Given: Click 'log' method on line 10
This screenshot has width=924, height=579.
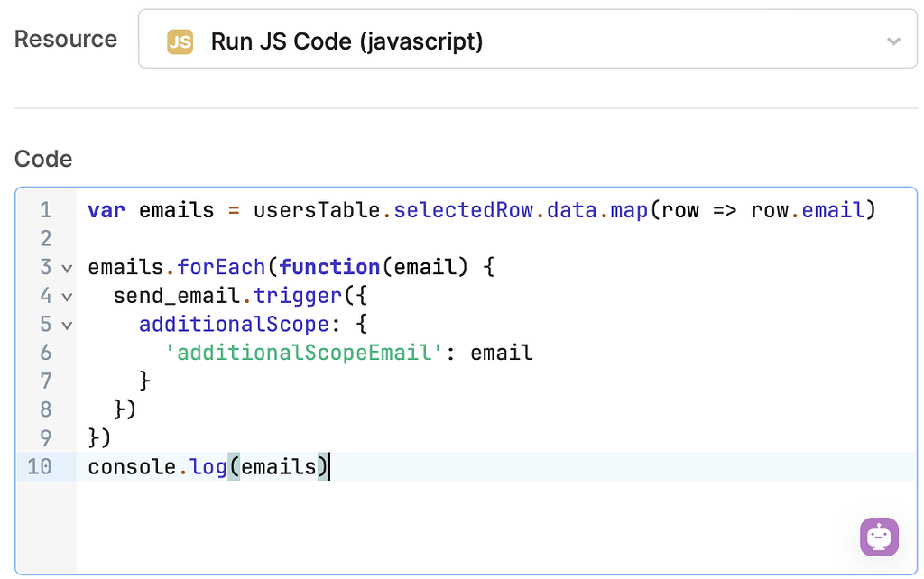Looking at the screenshot, I should 208,467.
